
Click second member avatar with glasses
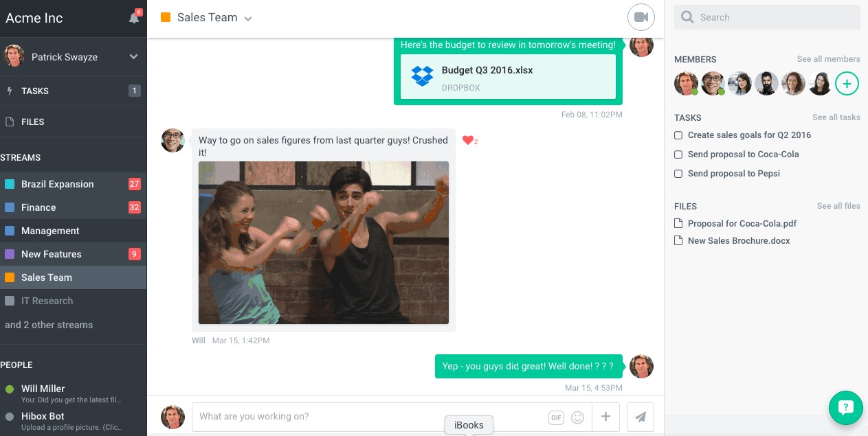coord(713,84)
